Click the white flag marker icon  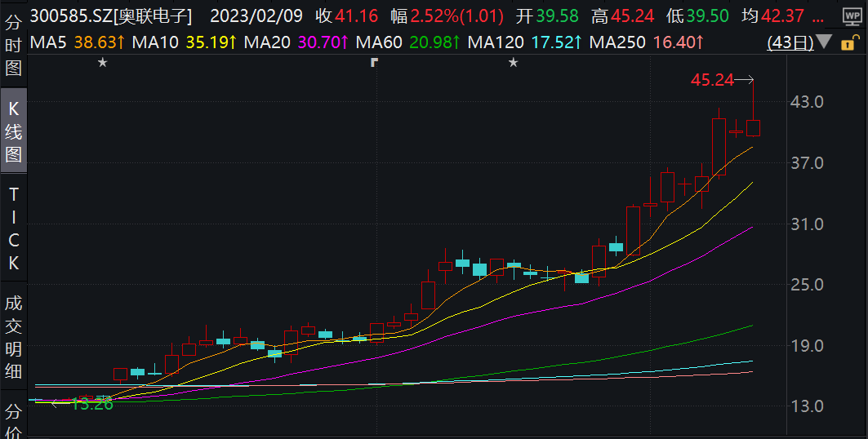point(374,63)
